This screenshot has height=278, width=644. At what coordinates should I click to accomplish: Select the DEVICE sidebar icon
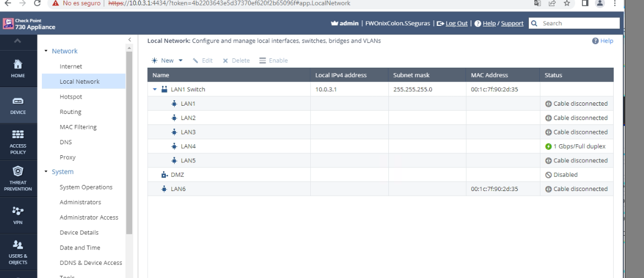[18, 105]
